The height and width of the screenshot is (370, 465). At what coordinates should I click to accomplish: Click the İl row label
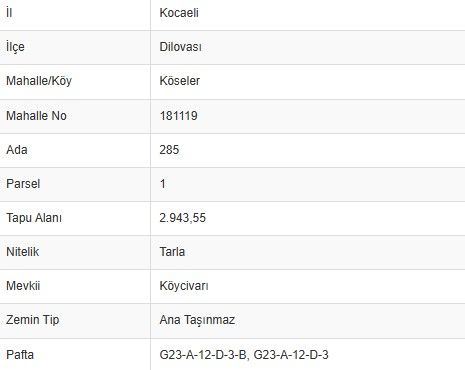9,13
